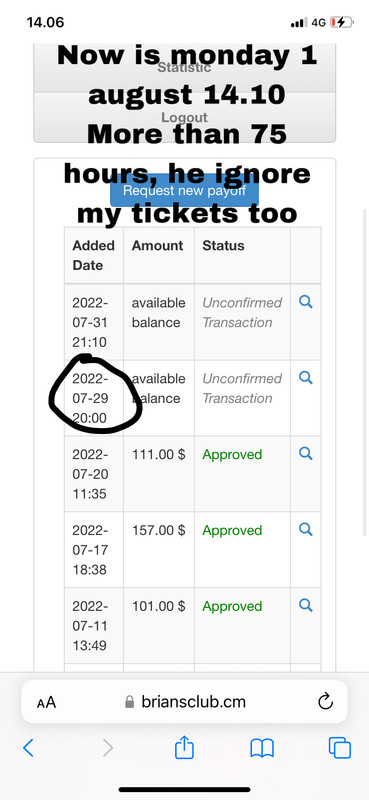The height and width of the screenshot is (800, 369).
Task: Click the page scrollbar on right edge
Action: pyautogui.click(x=364, y=372)
